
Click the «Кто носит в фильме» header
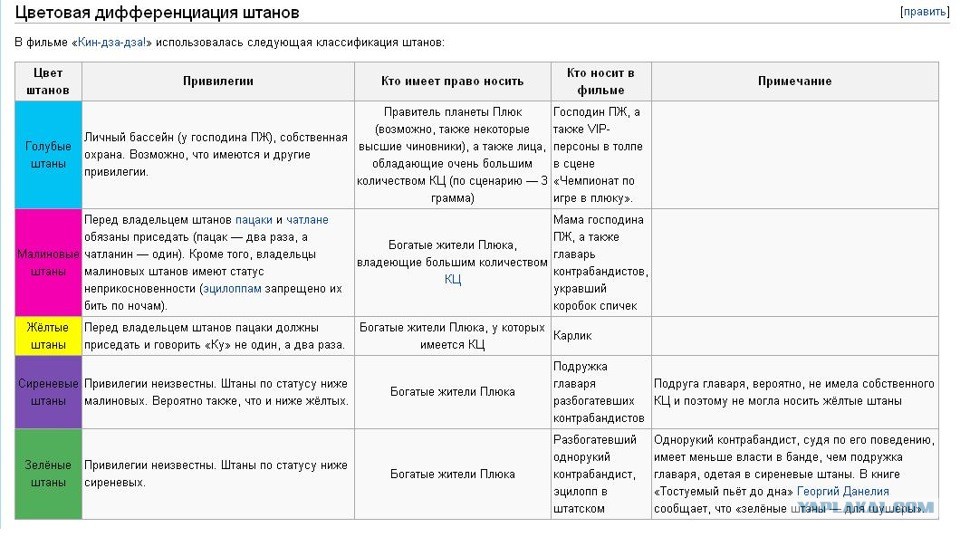coord(601,81)
